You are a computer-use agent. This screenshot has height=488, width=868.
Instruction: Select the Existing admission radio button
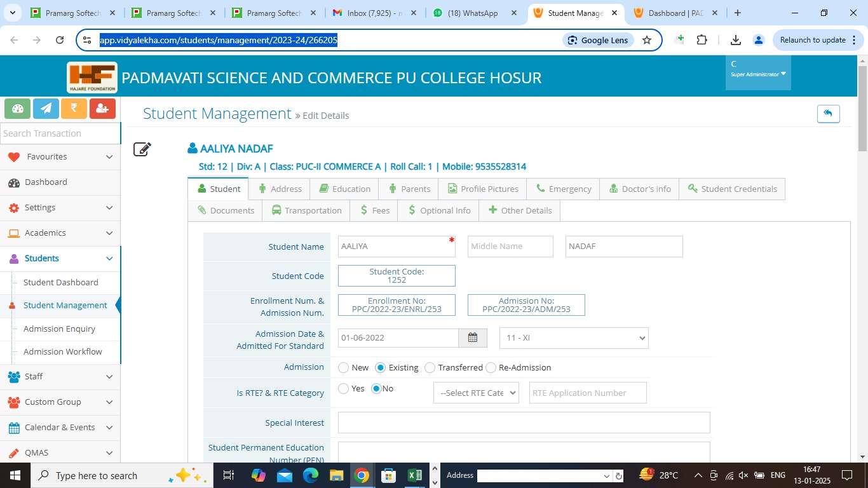coord(381,367)
